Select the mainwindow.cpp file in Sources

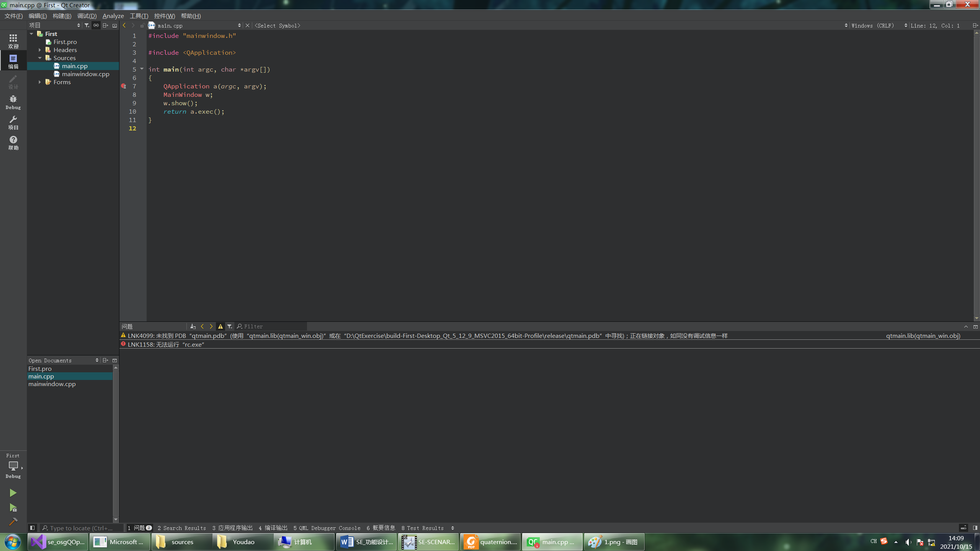point(85,74)
